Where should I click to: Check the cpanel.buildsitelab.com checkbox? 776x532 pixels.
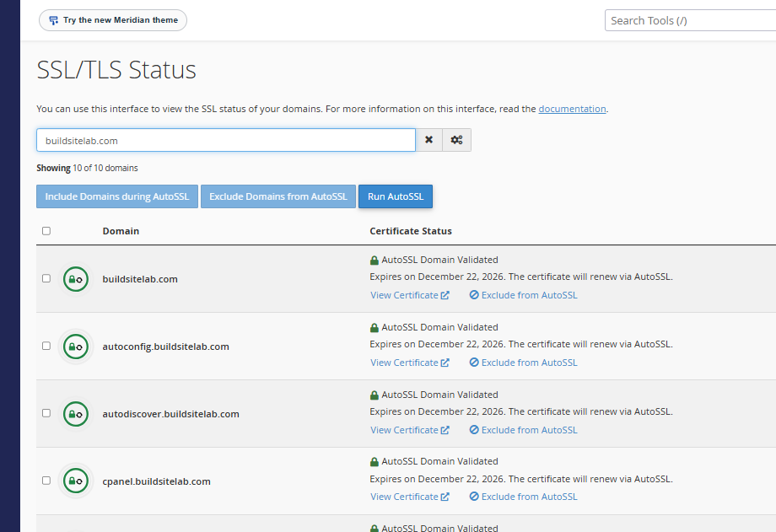pyautogui.click(x=46, y=480)
